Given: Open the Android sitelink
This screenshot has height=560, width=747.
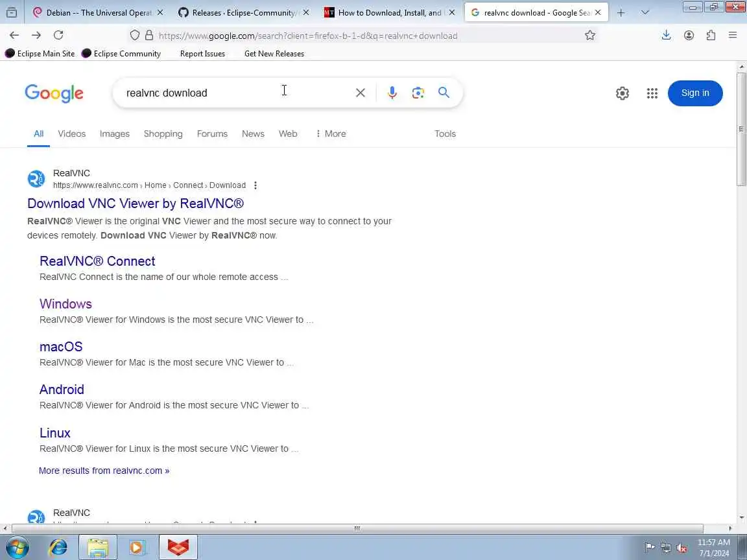Looking at the screenshot, I should click(62, 390).
